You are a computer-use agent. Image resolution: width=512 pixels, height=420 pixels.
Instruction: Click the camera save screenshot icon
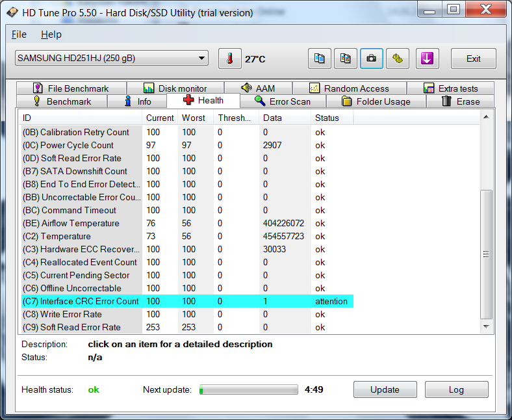[372, 59]
